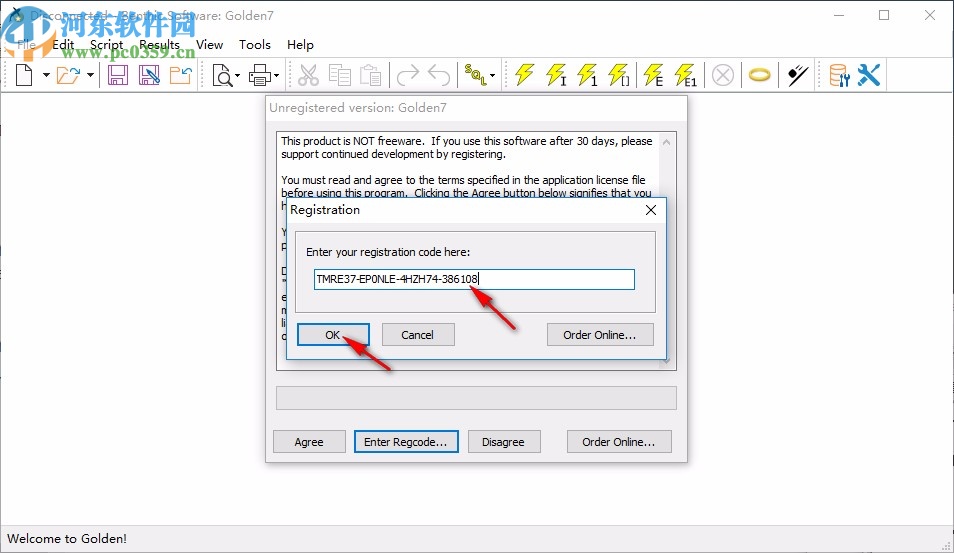This screenshot has width=954, height=553.
Task: Click Order Online in Registration dialog
Action: tap(600, 335)
